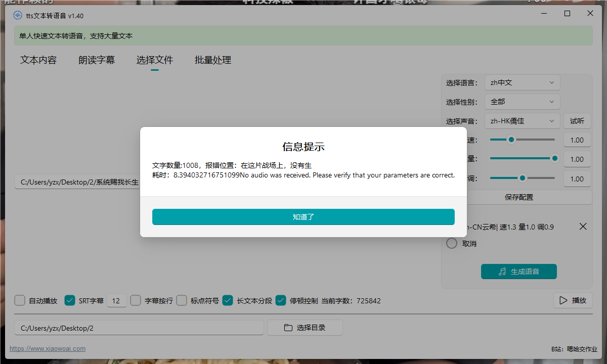Click the volume slider handle

[x=554, y=158]
